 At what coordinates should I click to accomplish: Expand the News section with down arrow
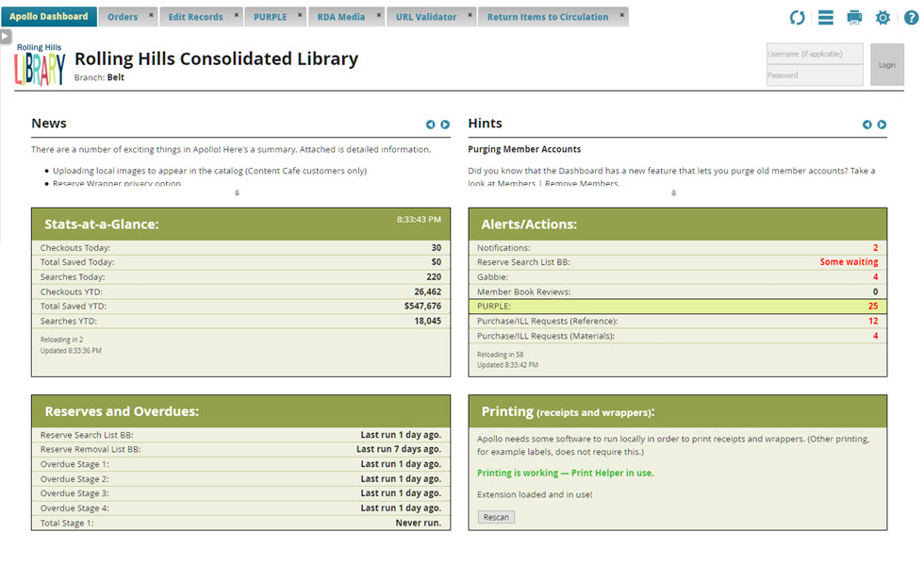click(x=237, y=193)
